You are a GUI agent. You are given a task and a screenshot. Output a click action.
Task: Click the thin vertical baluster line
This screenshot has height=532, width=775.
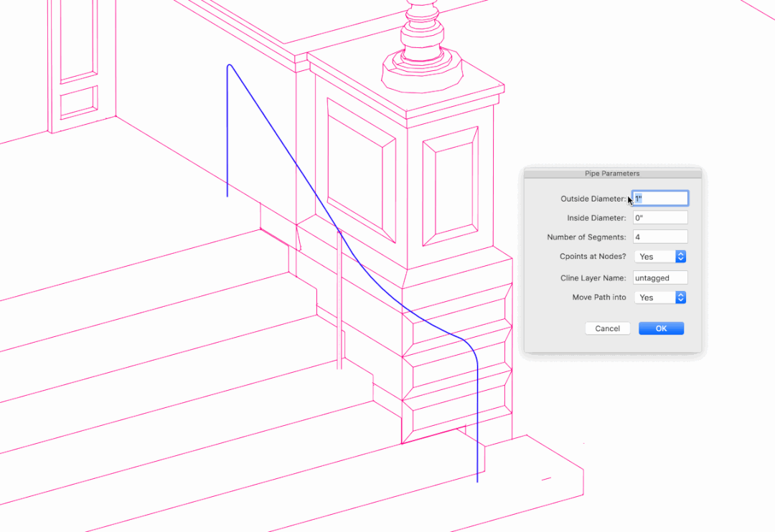[339, 301]
